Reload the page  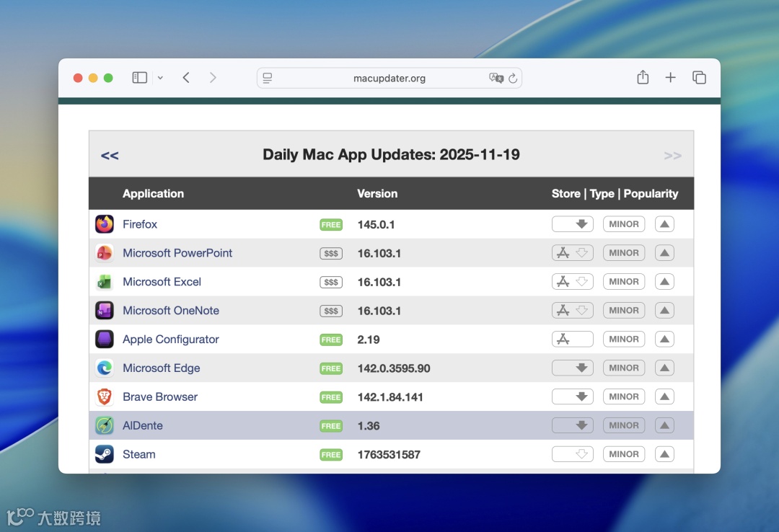coord(513,78)
